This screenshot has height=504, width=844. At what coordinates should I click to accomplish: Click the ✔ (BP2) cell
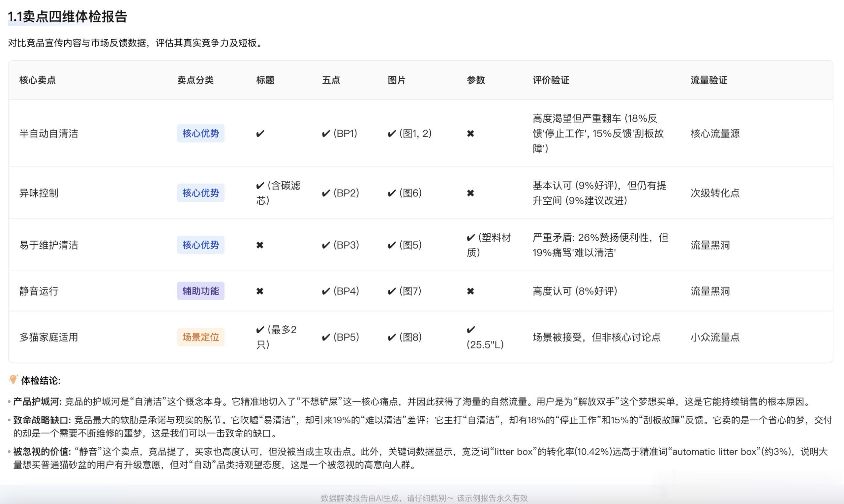(x=340, y=193)
